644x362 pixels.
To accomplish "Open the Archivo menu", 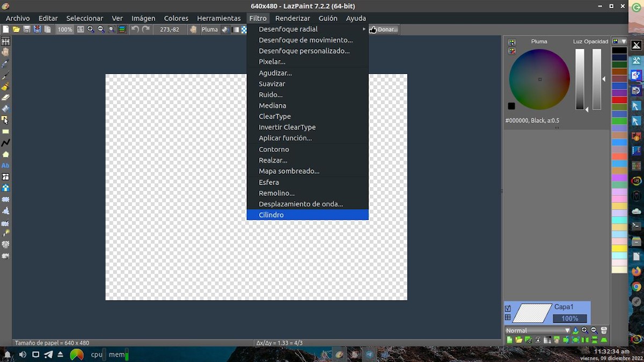I will click(18, 18).
